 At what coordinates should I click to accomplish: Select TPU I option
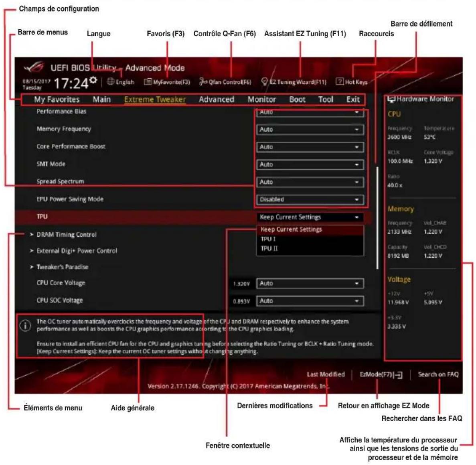coord(310,239)
